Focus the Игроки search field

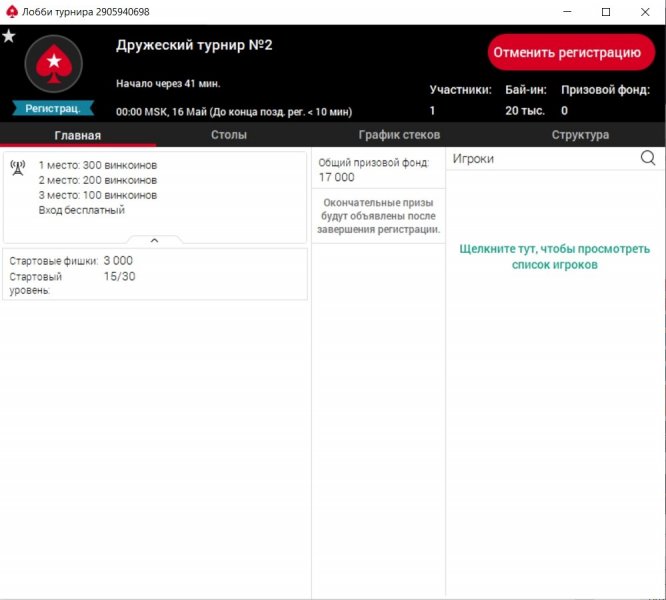pos(540,158)
